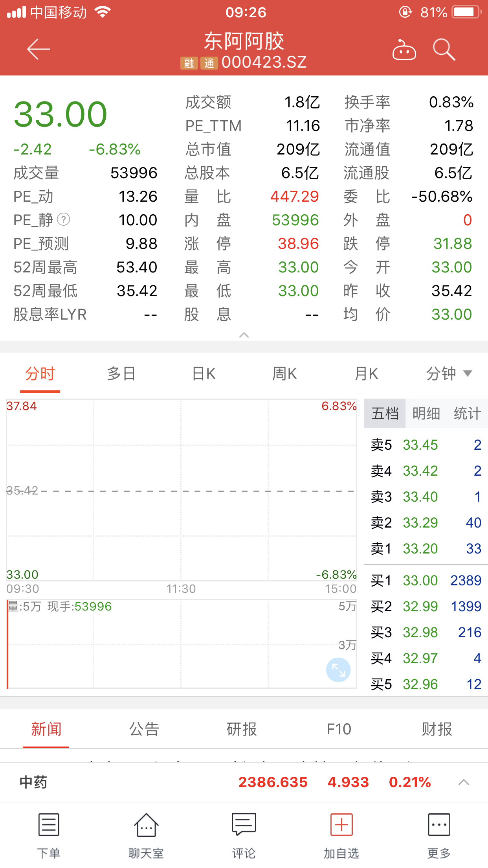Tap the 下单 order icon
Image resolution: width=488 pixels, height=868 pixels.
click(x=49, y=835)
